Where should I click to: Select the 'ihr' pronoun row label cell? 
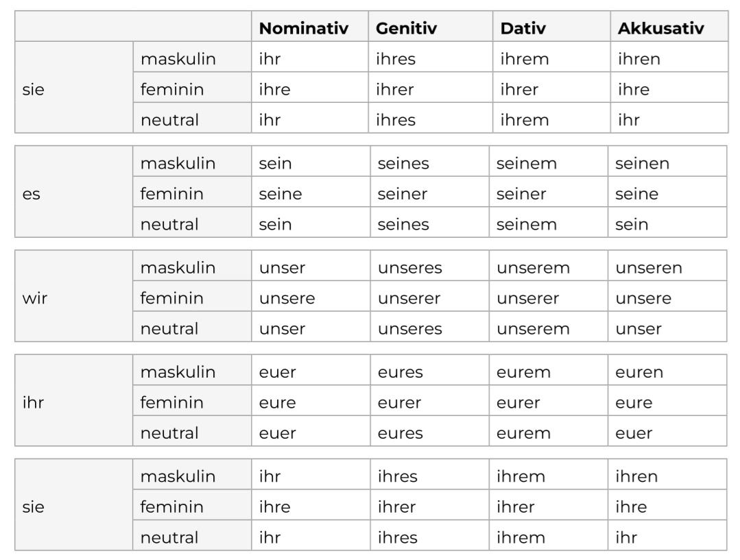[x=33, y=402]
